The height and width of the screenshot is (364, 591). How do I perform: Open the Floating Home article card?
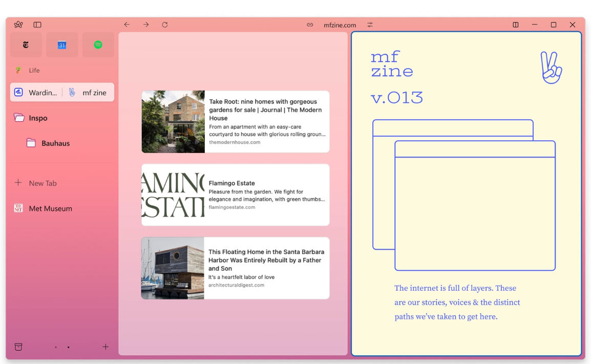235,268
